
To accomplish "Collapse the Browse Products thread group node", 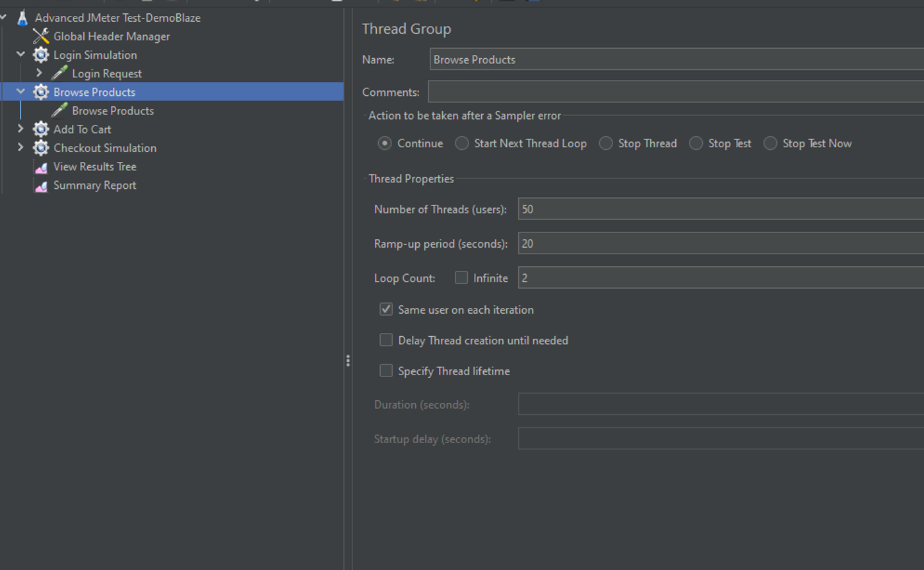I will coord(20,92).
